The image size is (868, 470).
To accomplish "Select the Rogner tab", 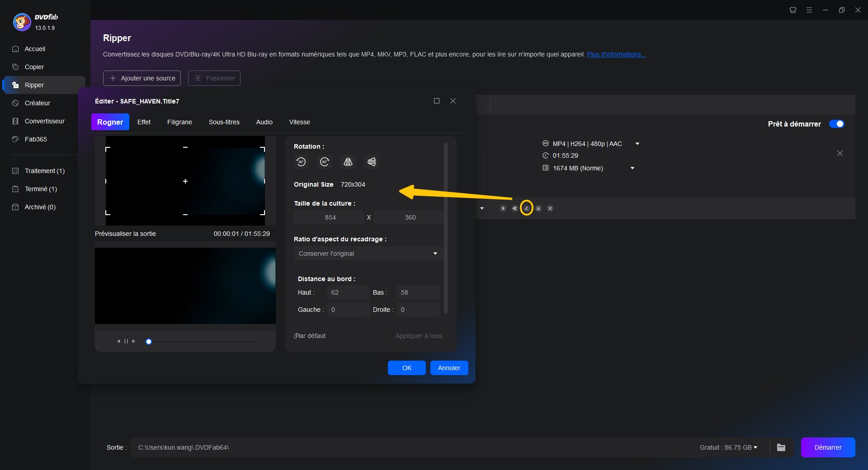I will 110,122.
